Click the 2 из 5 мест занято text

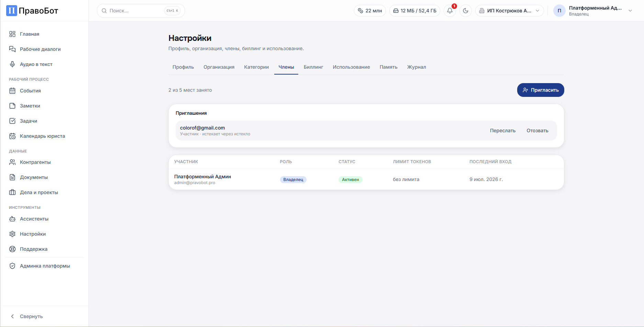[x=190, y=90]
